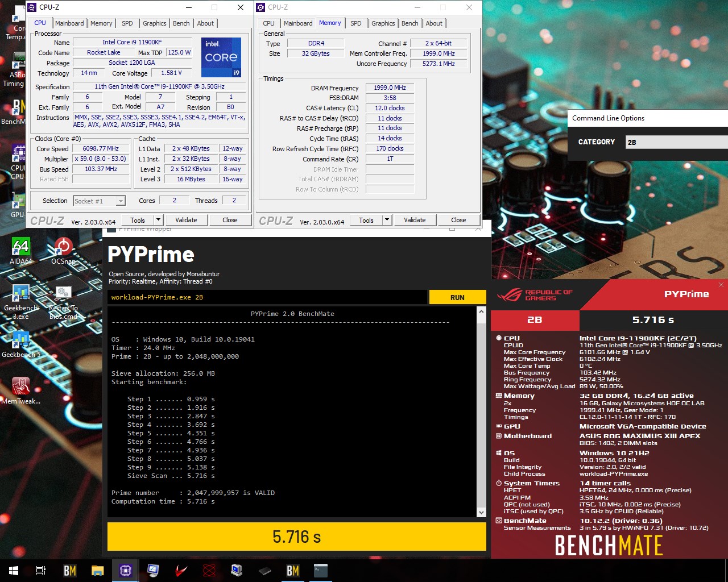Click the CAS# Latency value 12.0 clocks
The height and width of the screenshot is (582, 728).
pos(390,108)
